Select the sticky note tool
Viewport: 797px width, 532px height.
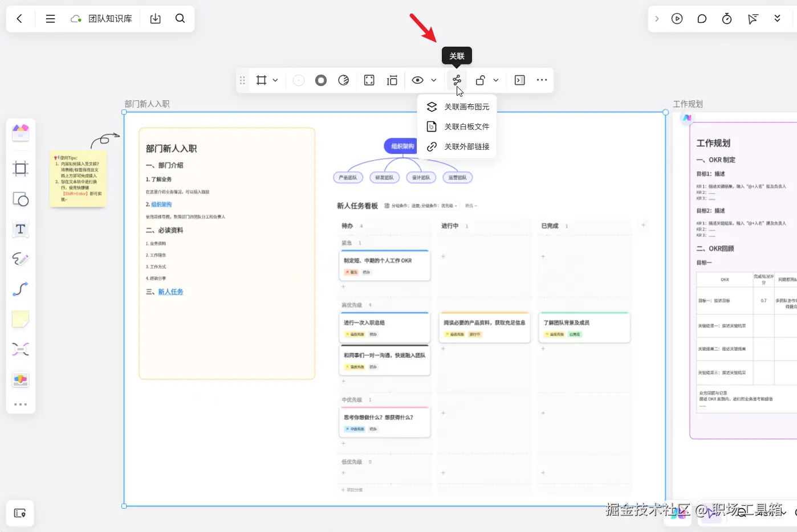click(x=21, y=319)
